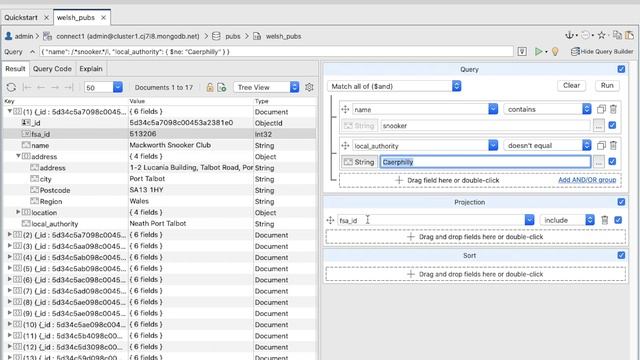Click the lightbulb hint icon beside the run arrow

555,51
